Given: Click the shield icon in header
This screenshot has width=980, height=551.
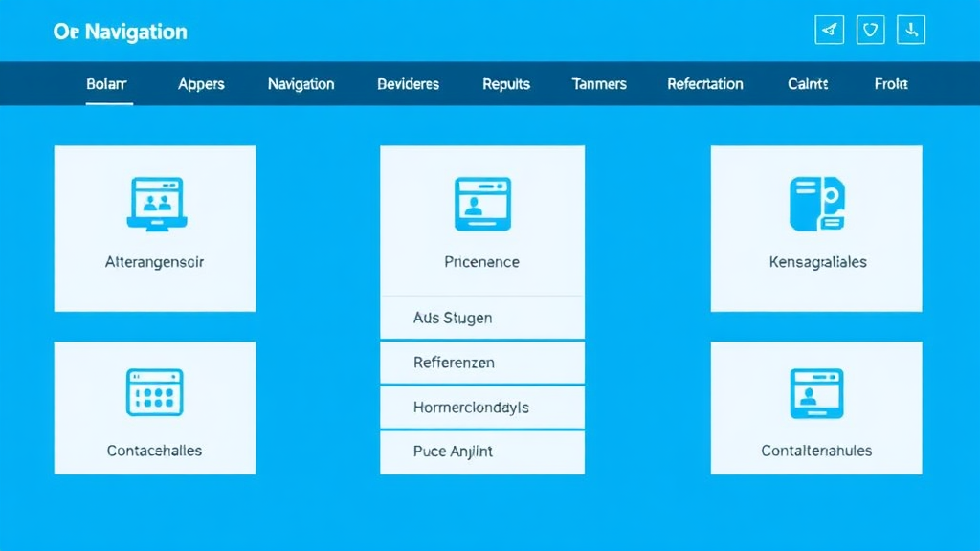Looking at the screenshot, I should 870,31.
